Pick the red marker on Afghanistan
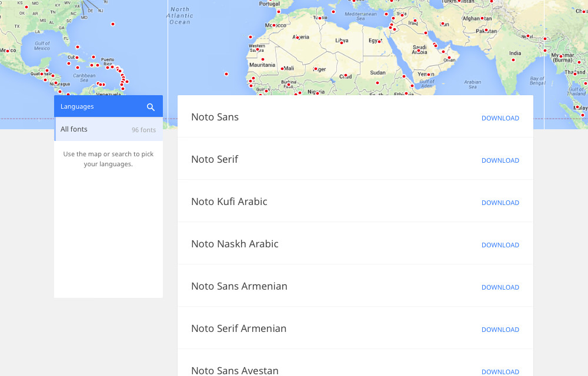588x376 pixels. [483, 18]
